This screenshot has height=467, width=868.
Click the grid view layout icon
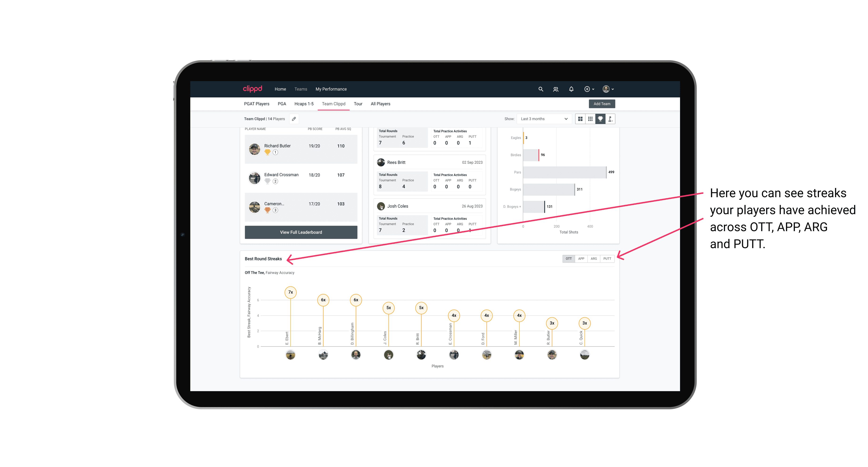(580, 119)
